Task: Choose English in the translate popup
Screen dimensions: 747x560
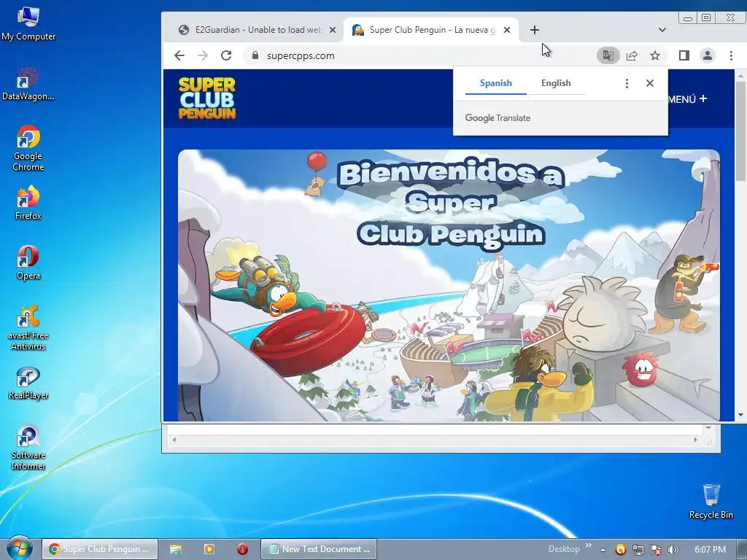Action: (x=556, y=83)
